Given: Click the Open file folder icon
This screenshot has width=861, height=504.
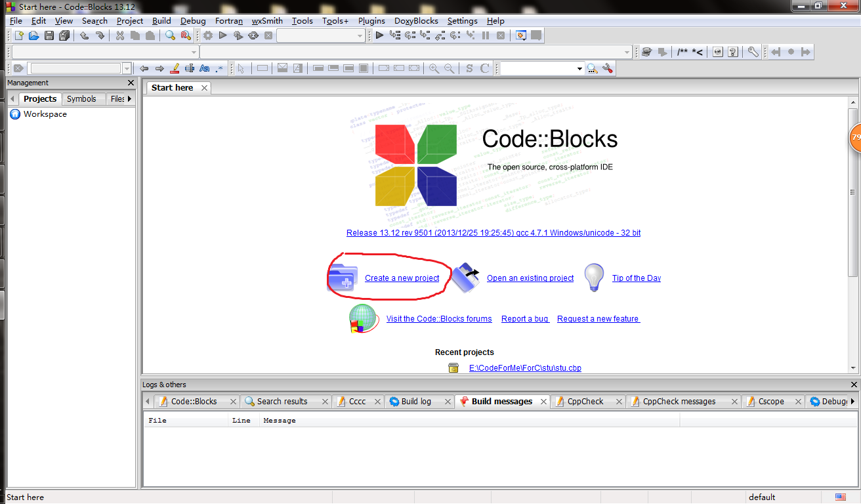Looking at the screenshot, I should point(34,35).
